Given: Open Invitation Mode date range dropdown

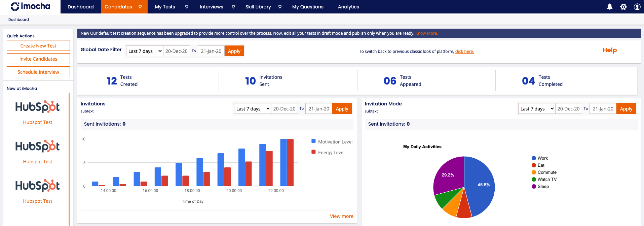Looking at the screenshot, I should [536, 109].
